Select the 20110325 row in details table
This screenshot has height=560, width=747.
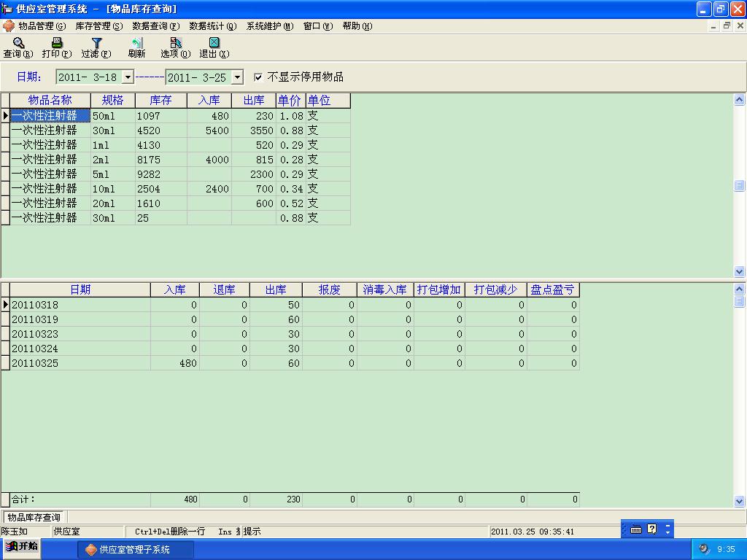[x=35, y=363]
